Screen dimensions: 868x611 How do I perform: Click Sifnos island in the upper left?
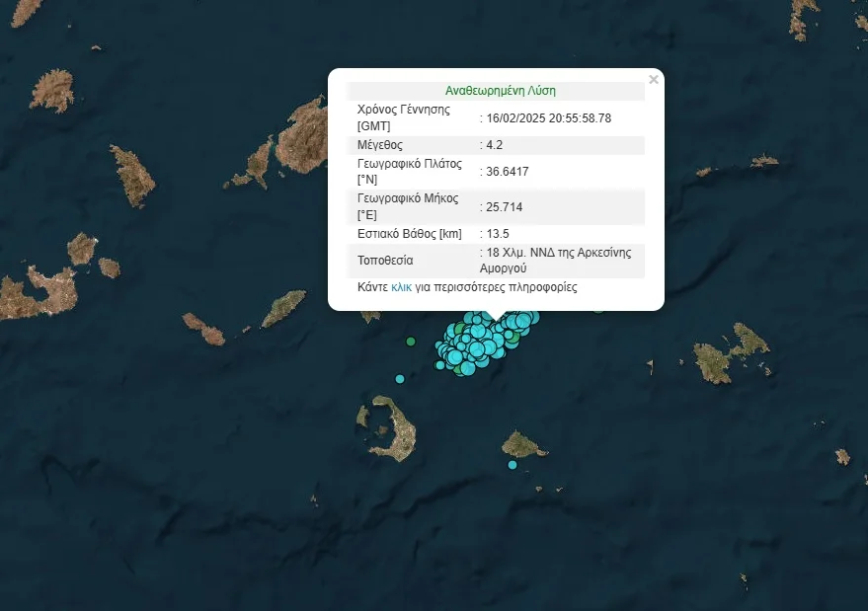coord(132,176)
